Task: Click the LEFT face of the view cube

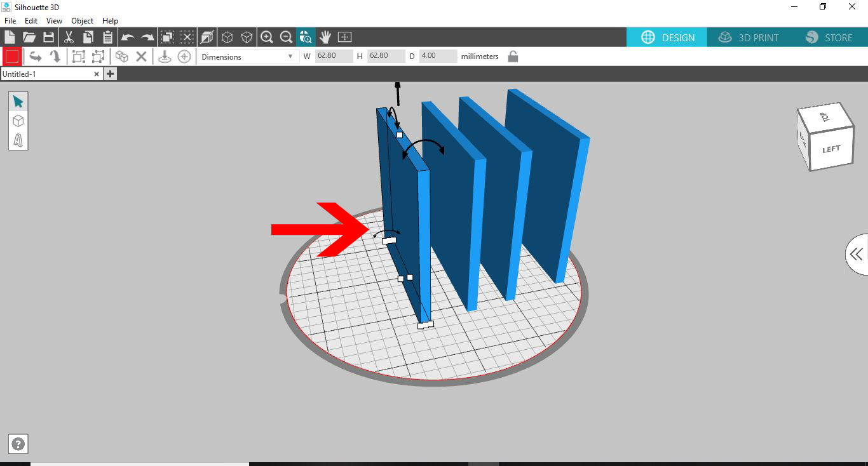Action: 832,150
